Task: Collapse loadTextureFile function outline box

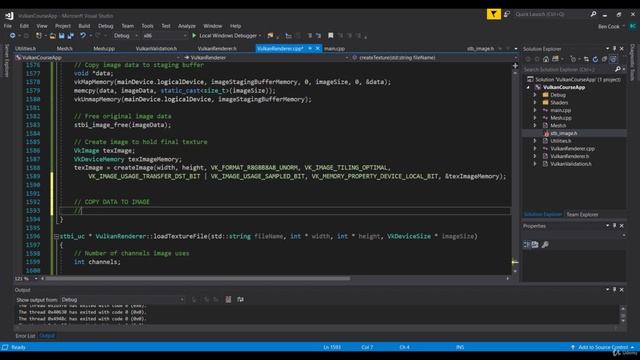Action: (56, 236)
